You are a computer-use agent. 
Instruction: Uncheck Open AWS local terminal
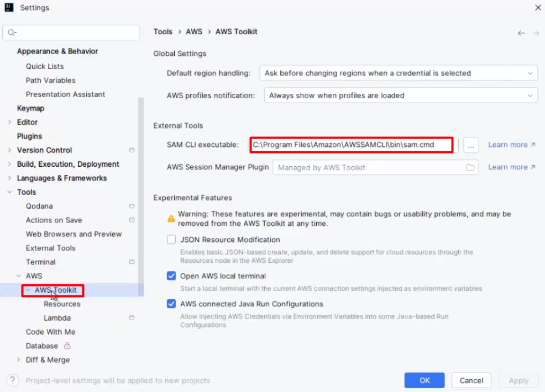(x=171, y=276)
